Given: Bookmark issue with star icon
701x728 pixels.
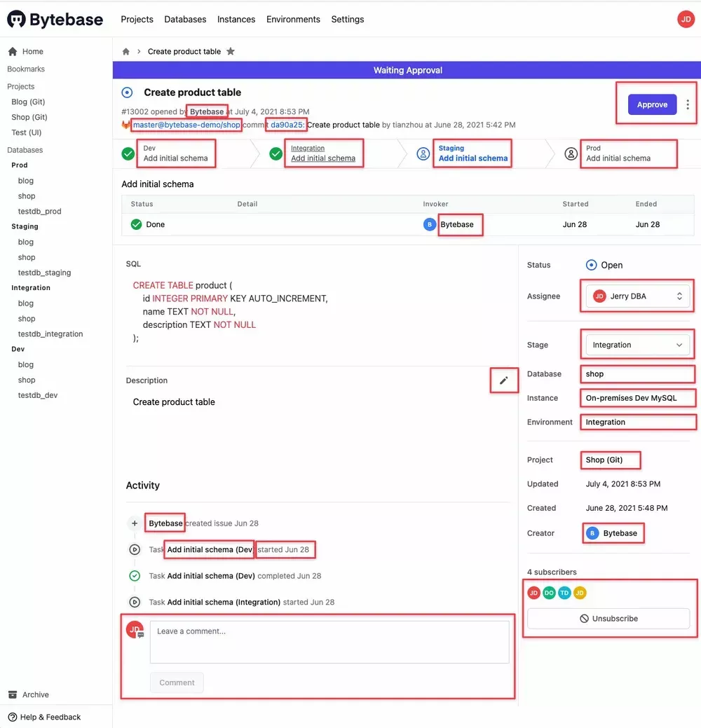Looking at the screenshot, I should coord(231,52).
